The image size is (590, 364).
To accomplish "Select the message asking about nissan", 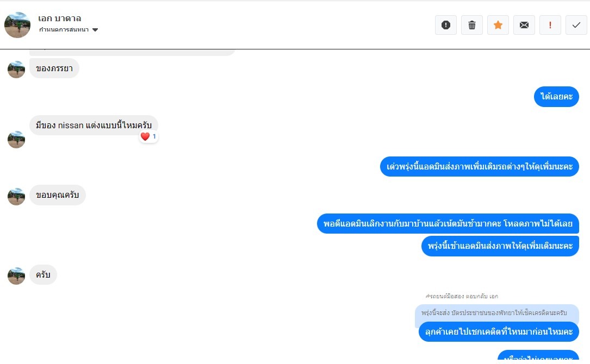I will [94, 125].
